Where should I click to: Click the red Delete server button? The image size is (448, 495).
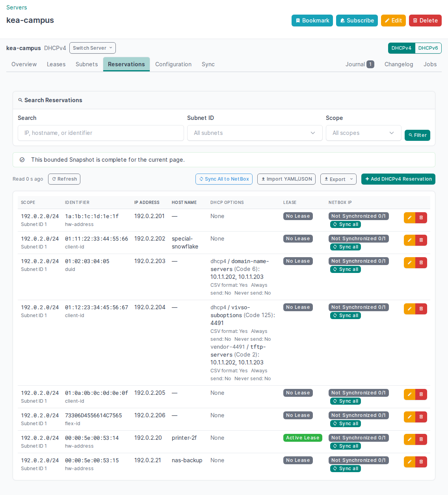425,21
